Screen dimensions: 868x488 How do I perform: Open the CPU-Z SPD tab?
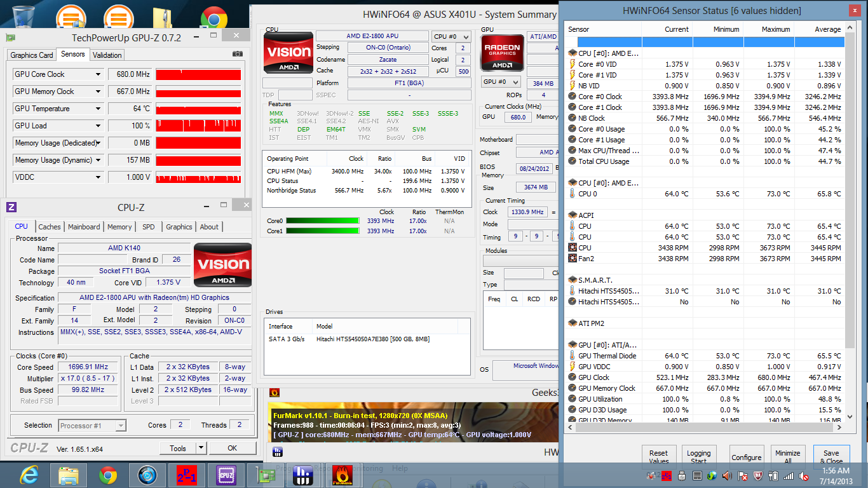[149, 227]
